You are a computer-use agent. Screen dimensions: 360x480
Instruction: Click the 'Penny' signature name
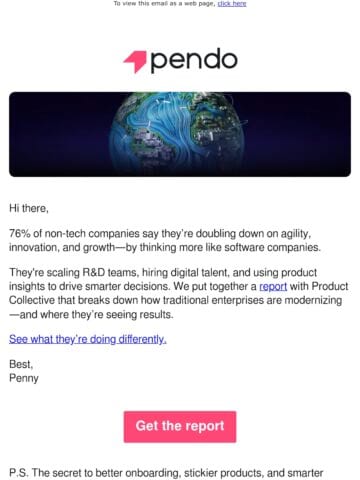tap(24, 378)
